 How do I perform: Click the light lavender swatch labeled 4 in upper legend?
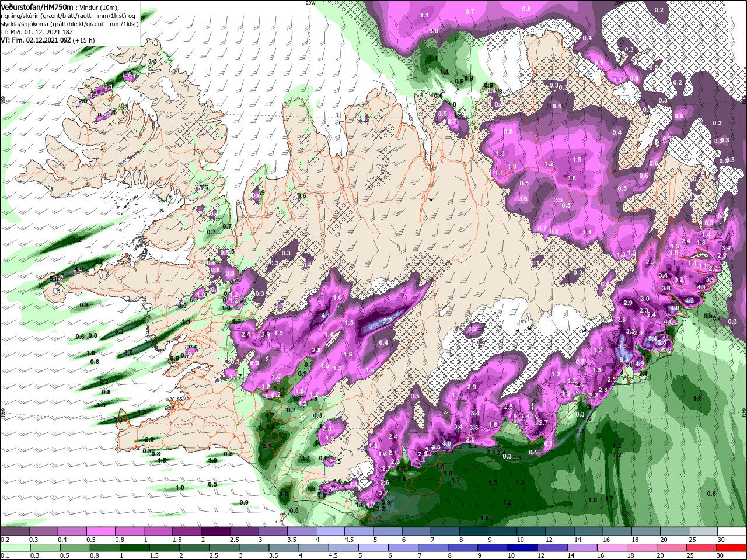coord(329,531)
